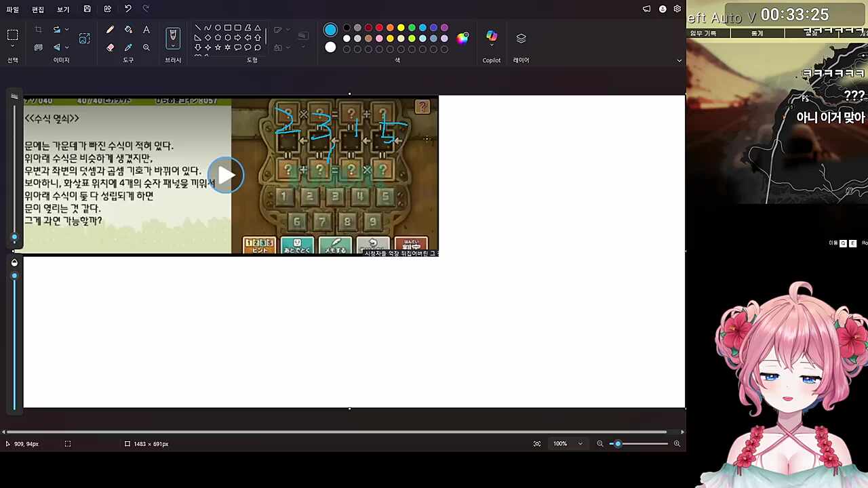Open the Copilot button

coord(492,36)
